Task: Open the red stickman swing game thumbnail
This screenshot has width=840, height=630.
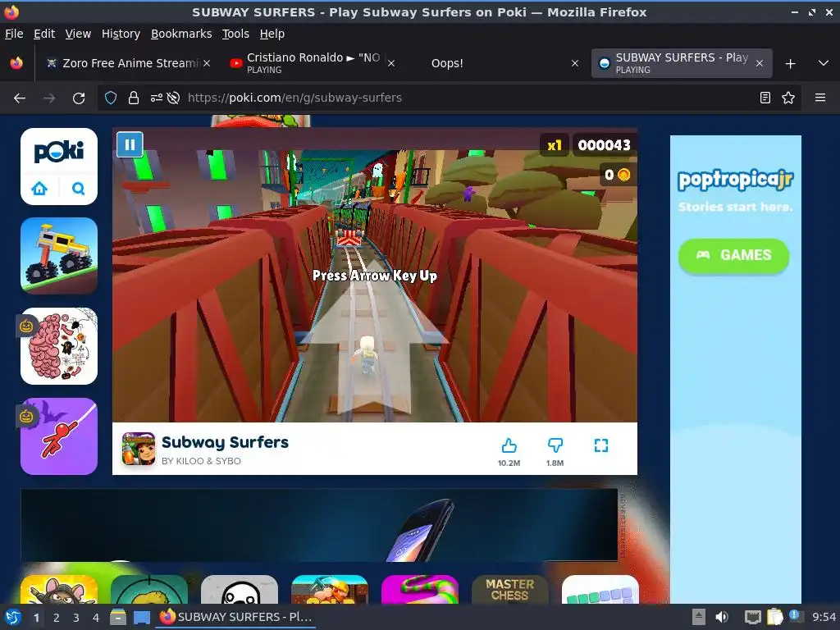Action: pyautogui.click(x=59, y=436)
